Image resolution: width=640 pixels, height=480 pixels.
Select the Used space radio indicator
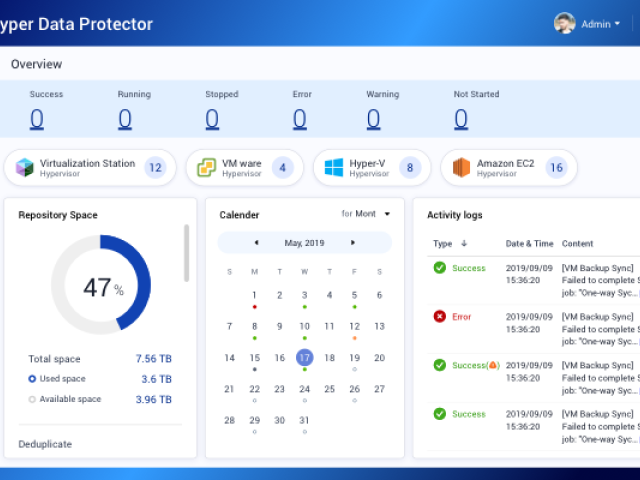click(32, 379)
